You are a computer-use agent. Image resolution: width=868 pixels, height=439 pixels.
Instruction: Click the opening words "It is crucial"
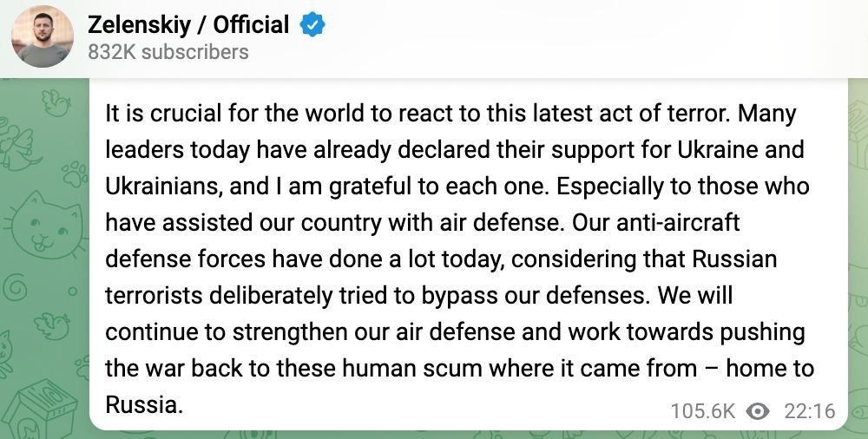[161, 114]
